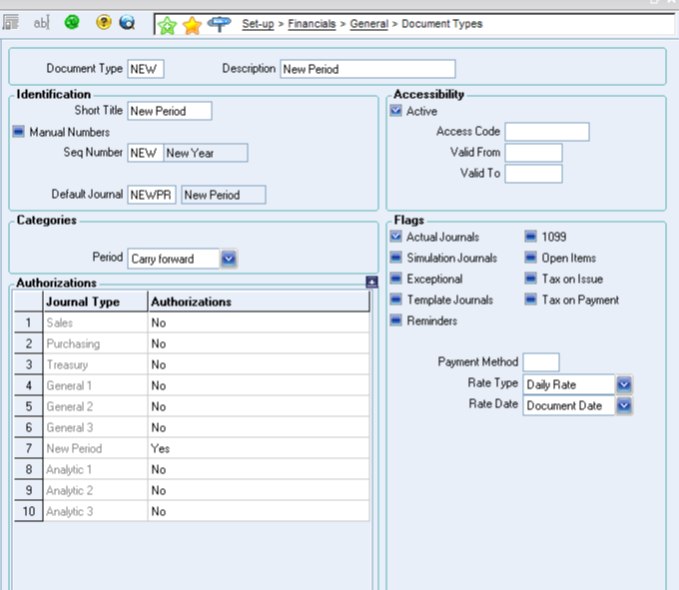Click 'No' authorization for Analytic 3 row

click(259, 511)
